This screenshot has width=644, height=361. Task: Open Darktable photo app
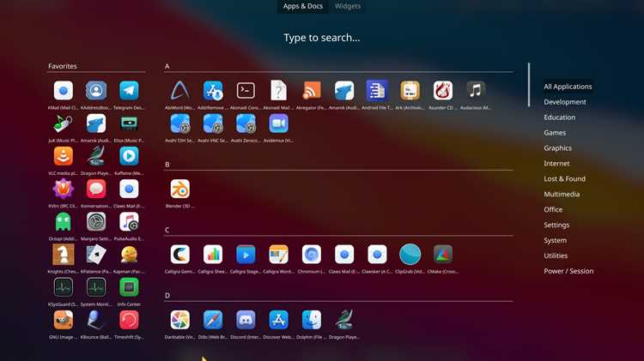180,321
